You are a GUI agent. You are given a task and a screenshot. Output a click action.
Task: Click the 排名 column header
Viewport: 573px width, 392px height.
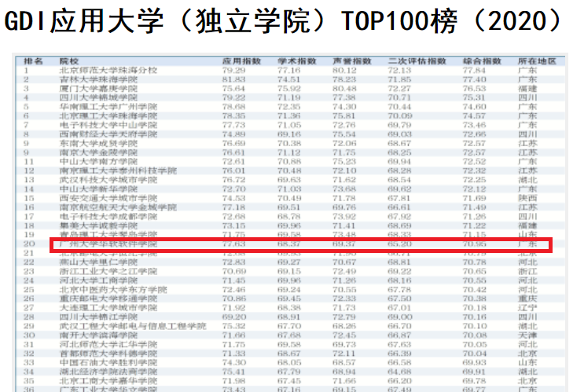coord(33,60)
